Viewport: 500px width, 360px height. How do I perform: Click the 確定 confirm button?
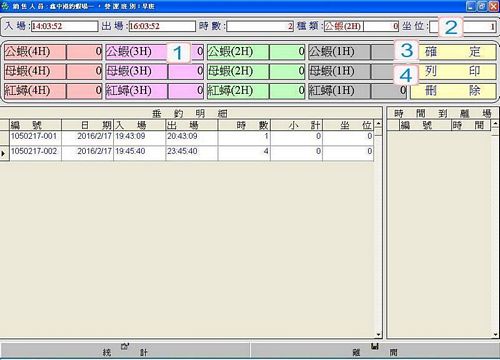pos(453,52)
